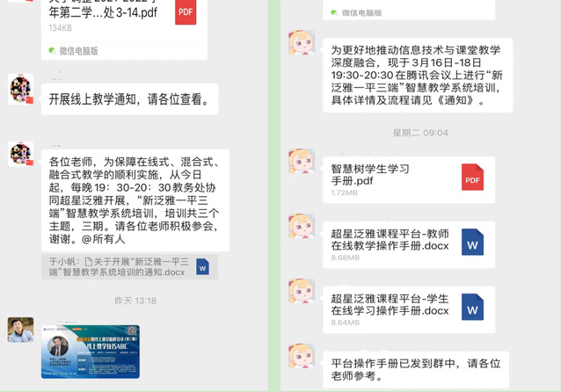The width and height of the screenshot is (561, 392).
Task: Select message 开展线上教学通知，请各位查看
Action: pyautogui.click(x=129, y=99)
